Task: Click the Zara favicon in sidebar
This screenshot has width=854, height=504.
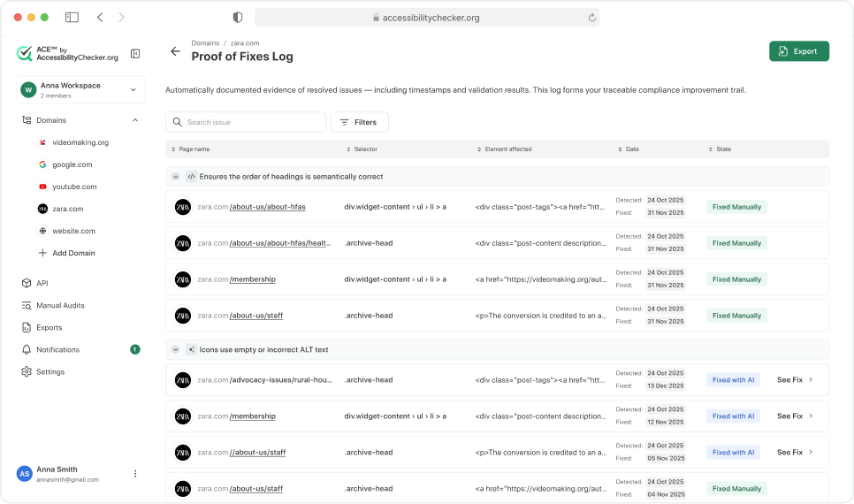Action: (42, 209)
